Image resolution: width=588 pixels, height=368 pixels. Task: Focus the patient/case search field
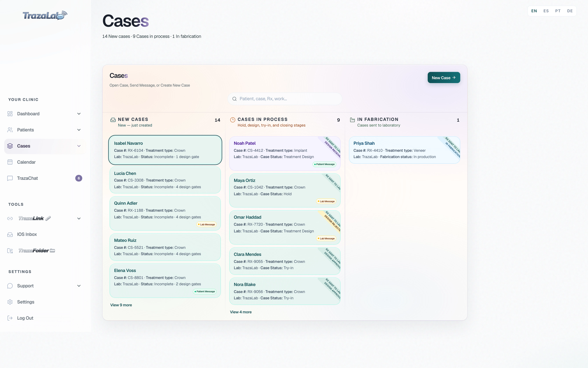pyautogui.click(x=285, y=99)
